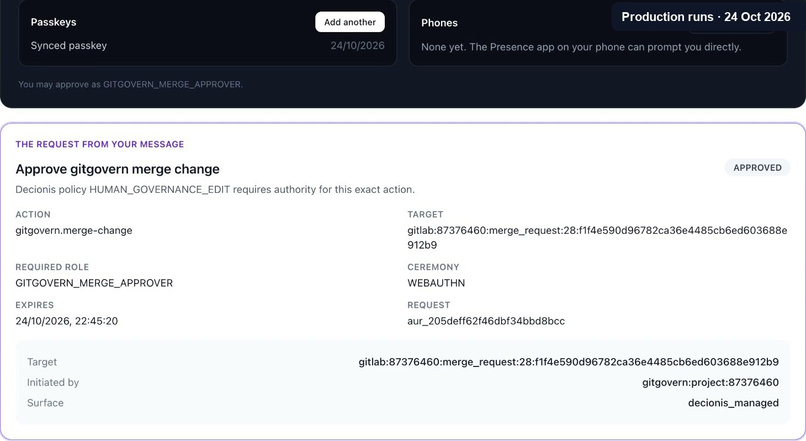Click the EXPIRES field label
Image resolution: width=806 pixels, height=441 pixels.
click(x=34, y=305)
